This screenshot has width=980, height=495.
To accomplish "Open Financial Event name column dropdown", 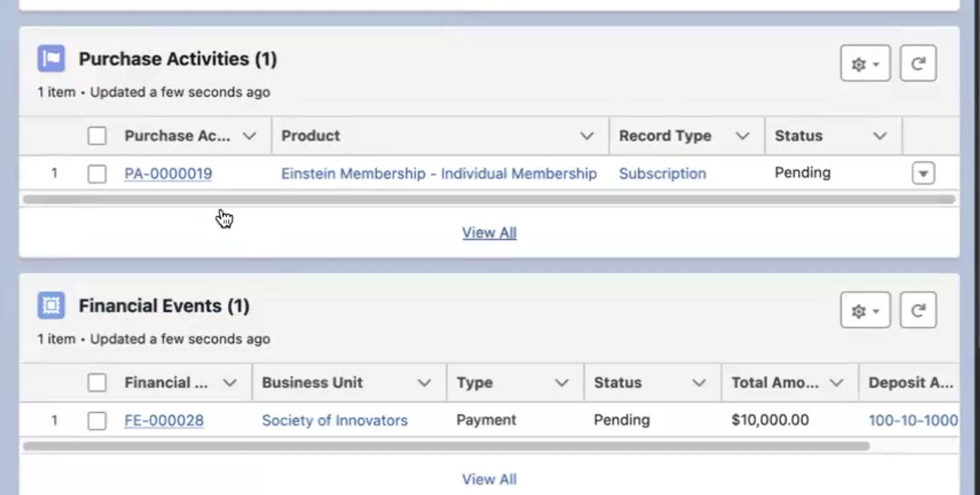I will 229,383.
